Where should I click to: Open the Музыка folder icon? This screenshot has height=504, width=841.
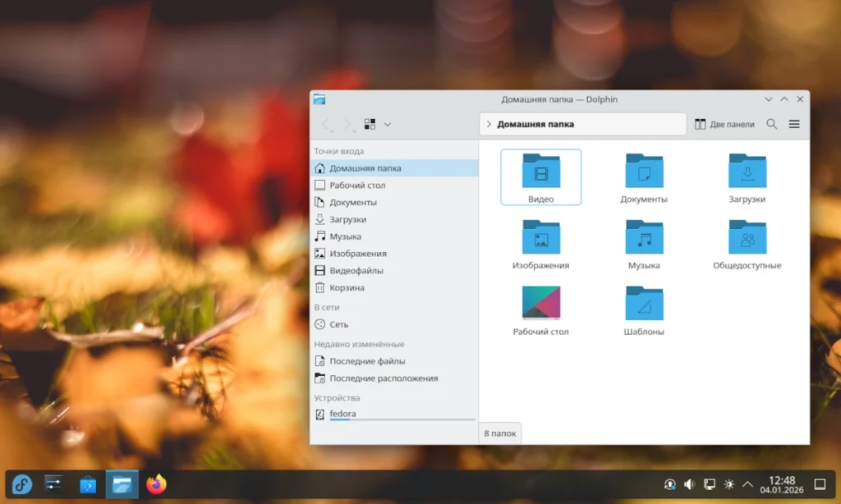[x=644, y=237]
